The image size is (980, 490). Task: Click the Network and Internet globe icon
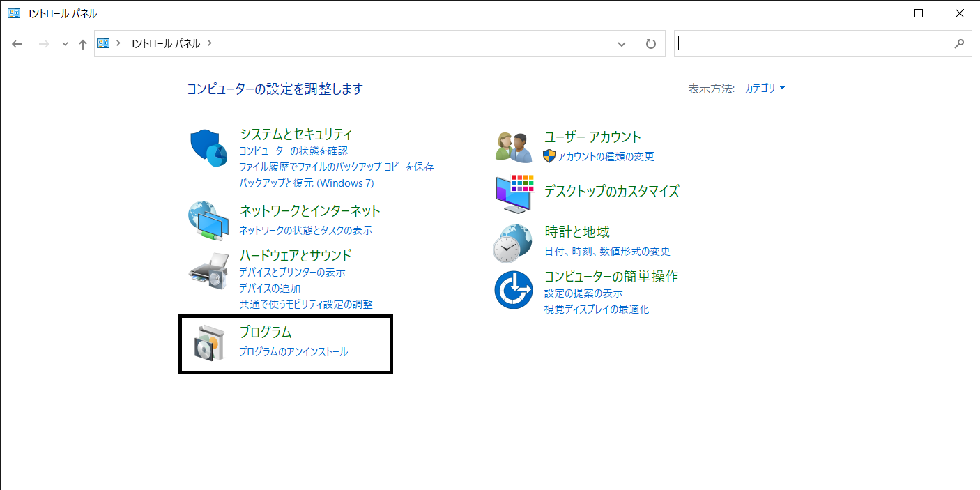(208, 220)
